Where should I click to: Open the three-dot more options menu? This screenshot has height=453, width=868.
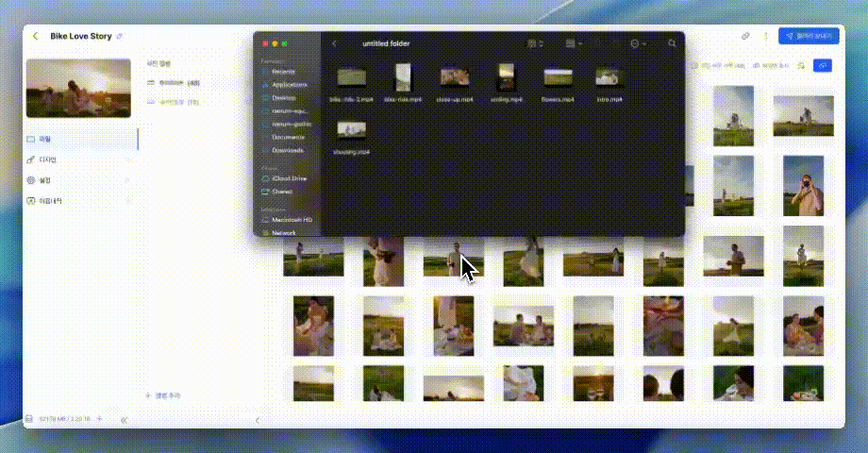[x=765, y=36]
